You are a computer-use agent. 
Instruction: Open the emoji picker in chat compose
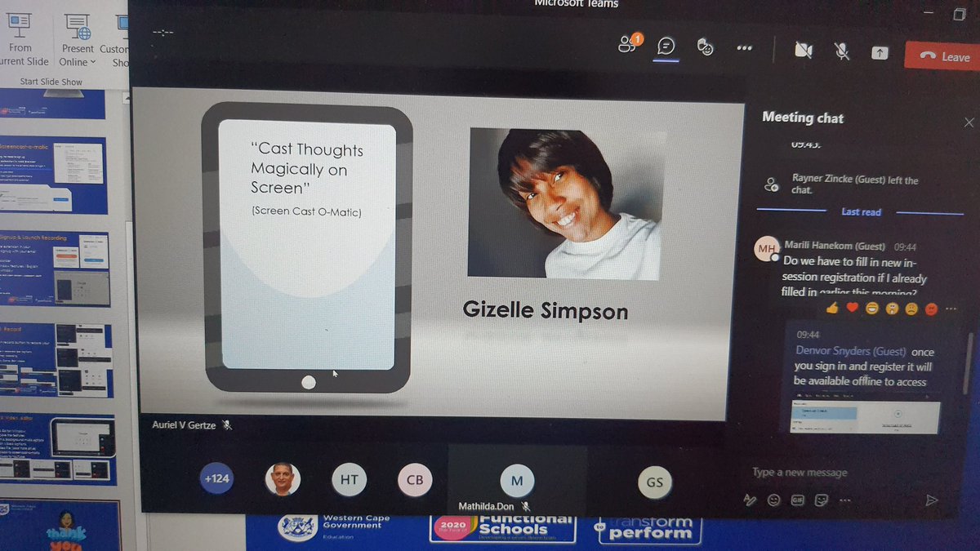pos(773,500)
